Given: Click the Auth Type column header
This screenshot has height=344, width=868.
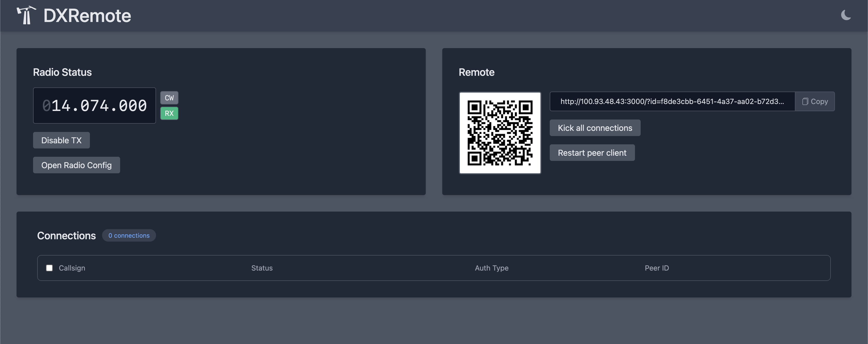Looking at the screenshot, I should (491, 268).
